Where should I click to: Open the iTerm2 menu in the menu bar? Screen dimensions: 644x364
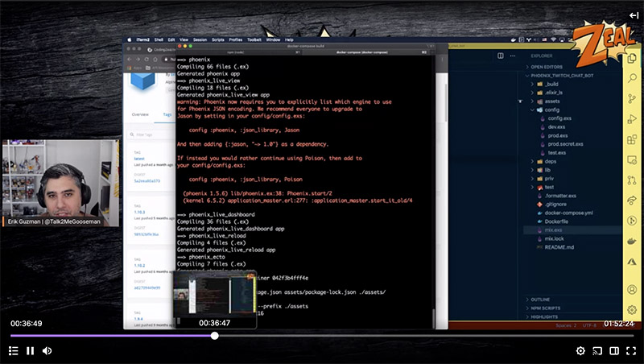pyautogui.click(x=142, y=39)
